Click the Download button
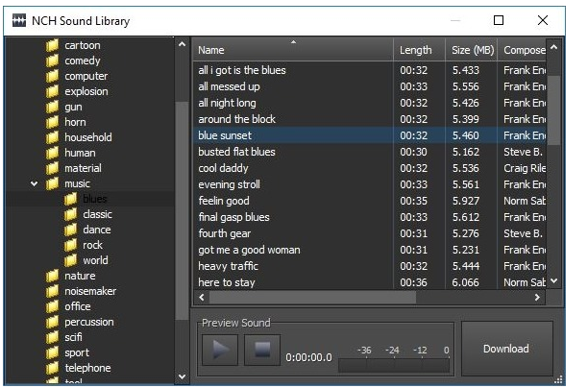 [505, 349]
